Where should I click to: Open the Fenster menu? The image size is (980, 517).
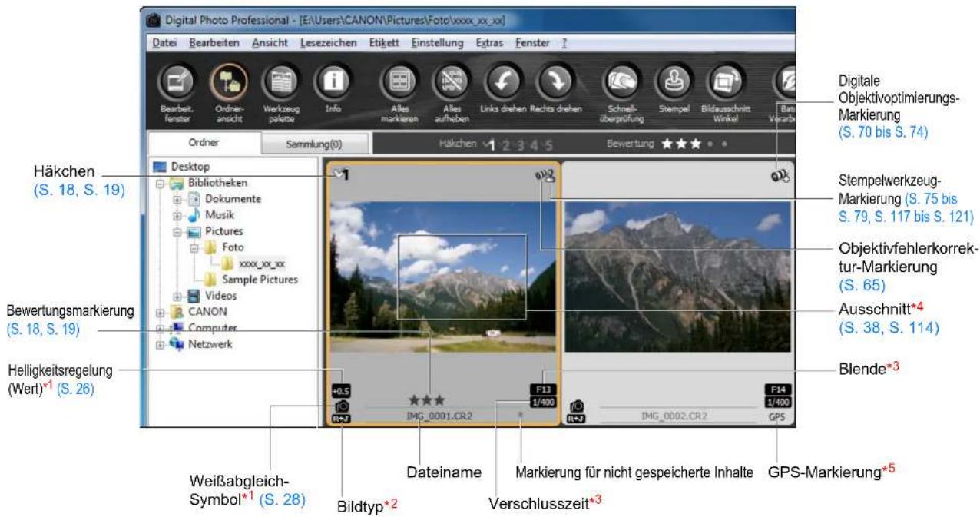pos(533,43)
